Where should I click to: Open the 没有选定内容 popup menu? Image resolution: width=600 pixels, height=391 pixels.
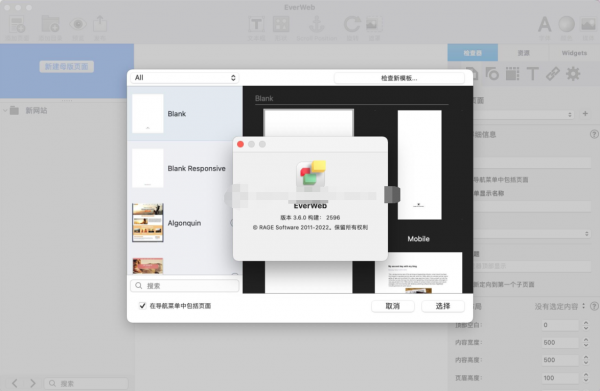point(560,306)
